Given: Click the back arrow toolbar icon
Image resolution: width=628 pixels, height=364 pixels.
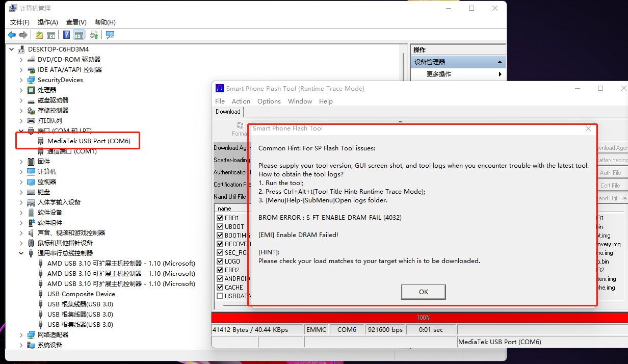Looking at the screenshot, I should (12, 35).
